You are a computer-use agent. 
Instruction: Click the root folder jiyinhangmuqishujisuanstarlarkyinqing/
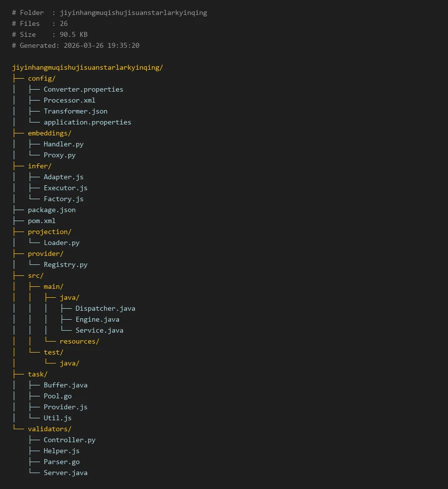coord(87,67)
